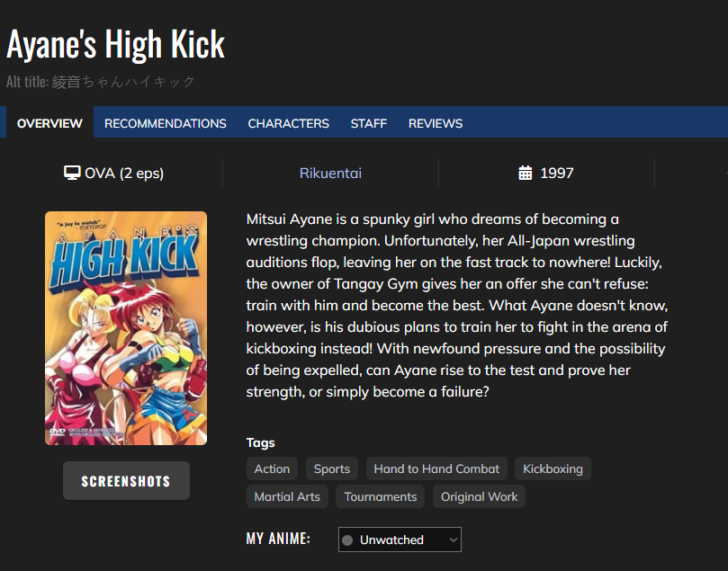This screenshot has height=571, width=728.
Task: View the Reviews tab
Action: 436,123
